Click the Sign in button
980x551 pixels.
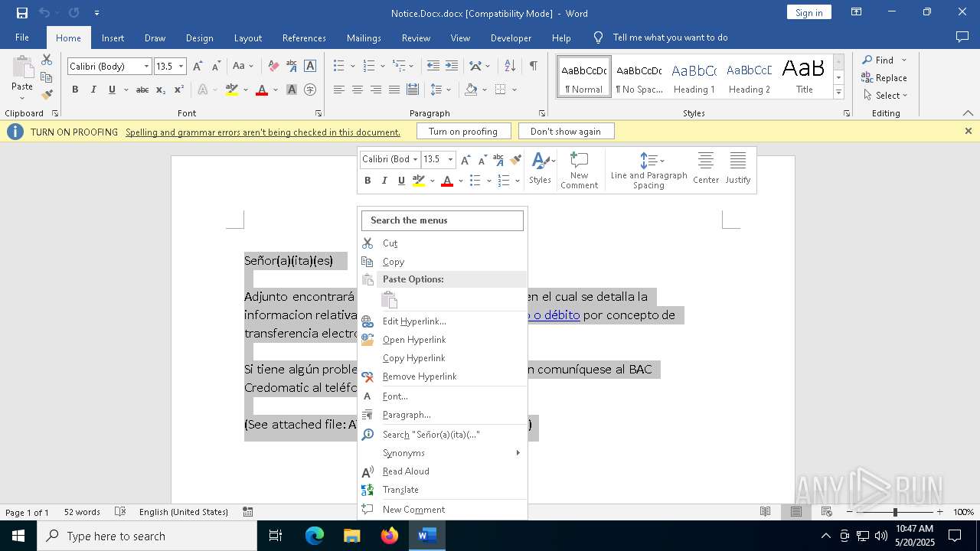(x=808, y=12)
